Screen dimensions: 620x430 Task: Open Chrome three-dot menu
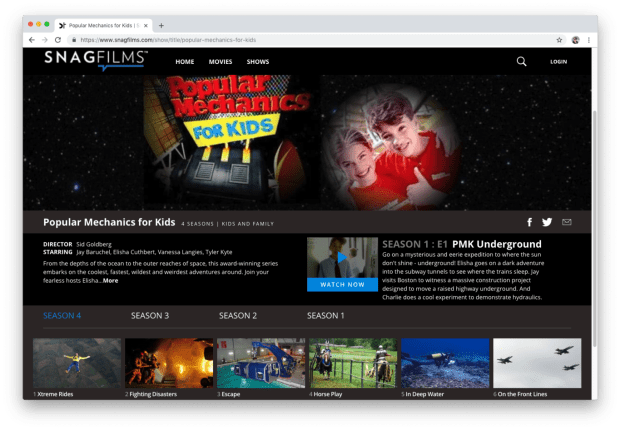(589, 40)
